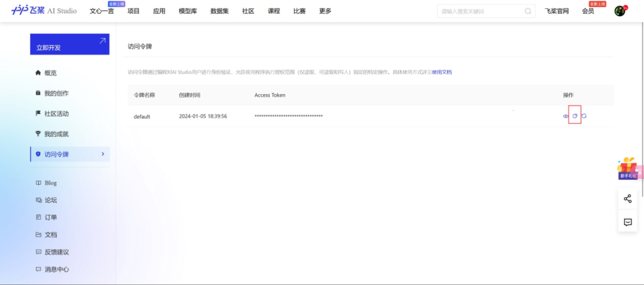Viewport: 644px width, 285px height.
Task: Go to 飞桨官网 link
Action: (556, 11)
